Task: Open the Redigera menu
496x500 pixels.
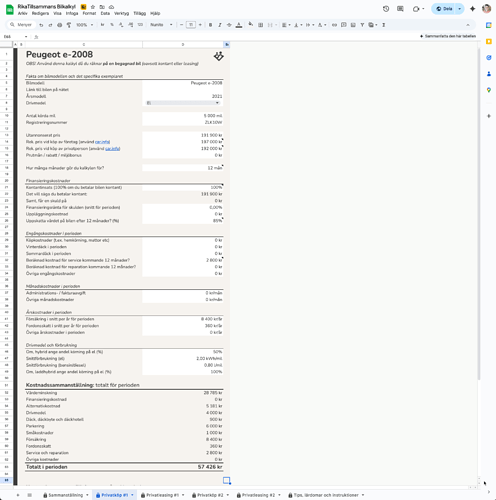Action: click(40, 13)
